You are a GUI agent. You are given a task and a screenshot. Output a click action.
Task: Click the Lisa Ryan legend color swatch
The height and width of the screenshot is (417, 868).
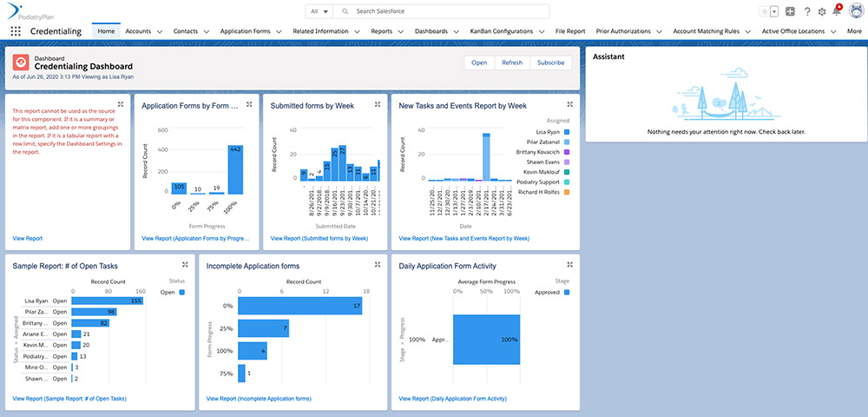click(x=567, y=132)
